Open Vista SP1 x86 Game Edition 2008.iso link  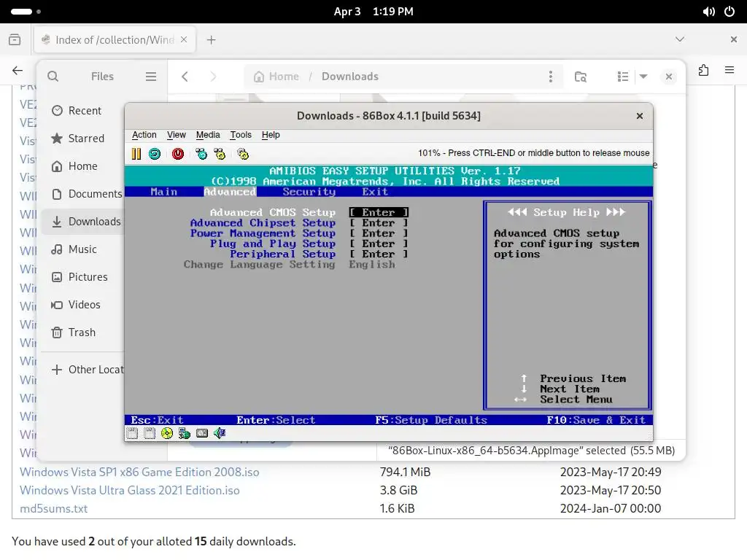click(x=139, y=472)
